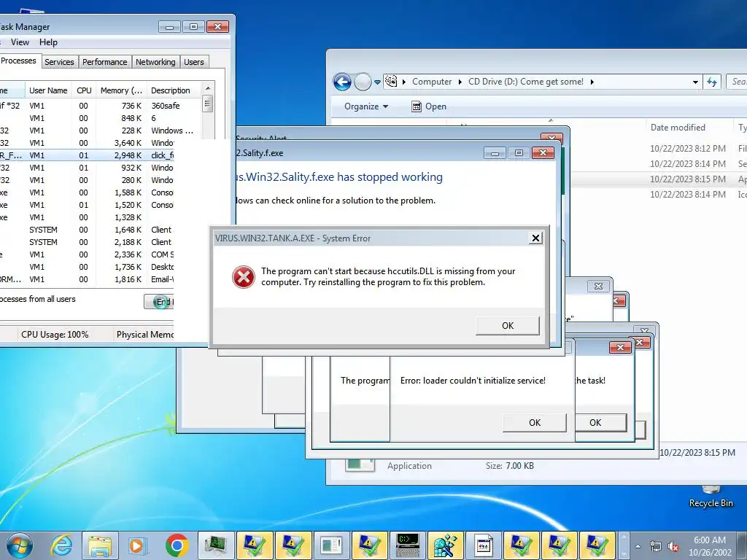Screen dimensions: 747x560
Task: Launch Google Chrome from the taskbar
Action: [x=177, y=545]
